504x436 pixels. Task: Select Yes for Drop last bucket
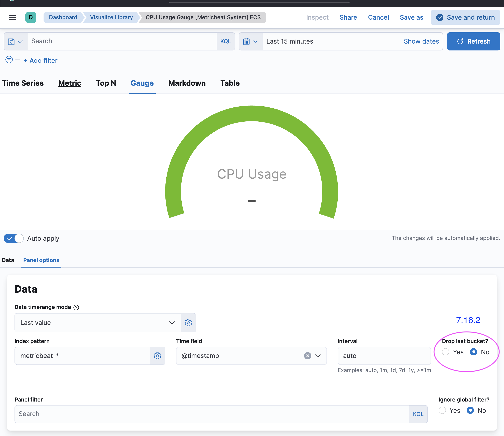click(446, 352)
